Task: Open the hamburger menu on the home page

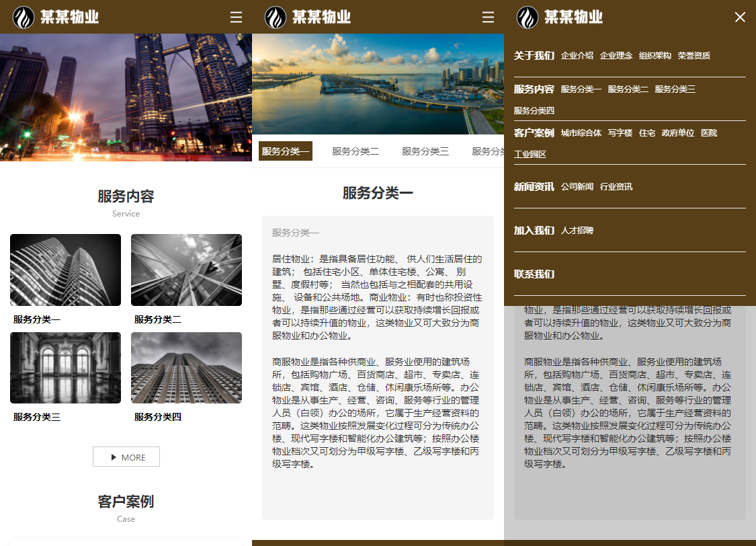Action: click(x=237, y=17)
